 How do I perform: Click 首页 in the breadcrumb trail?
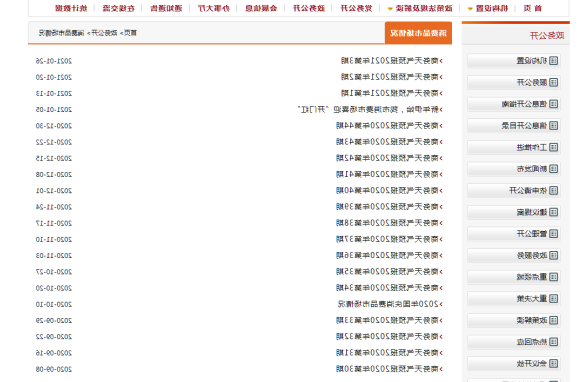130,33
